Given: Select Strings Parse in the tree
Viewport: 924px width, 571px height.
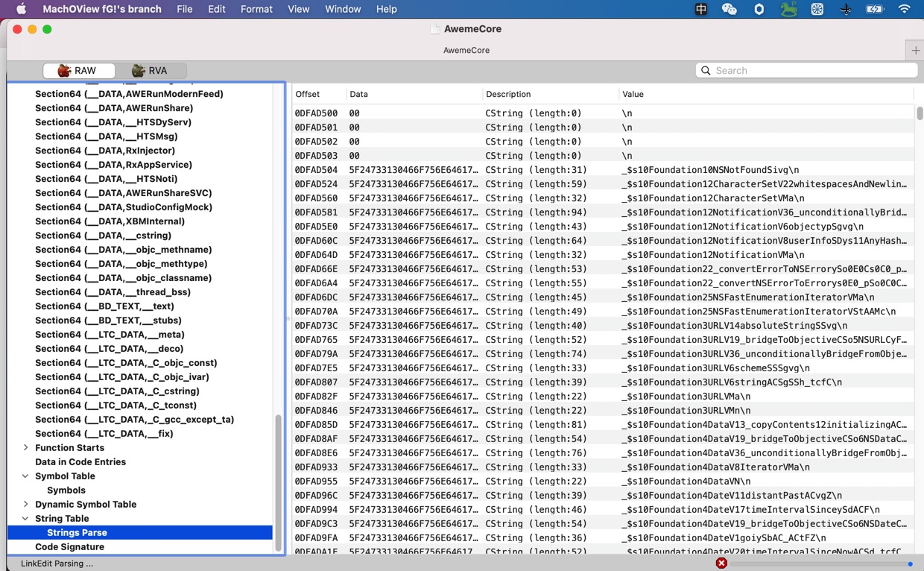Looking at the screenshot, I should click(x=140, y=533).
